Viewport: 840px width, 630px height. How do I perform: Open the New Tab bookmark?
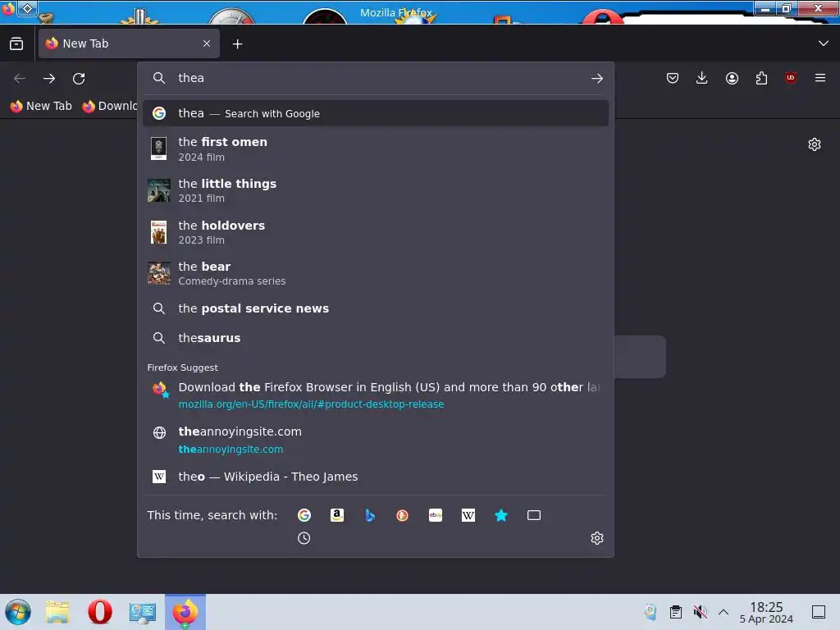point(41,106)
